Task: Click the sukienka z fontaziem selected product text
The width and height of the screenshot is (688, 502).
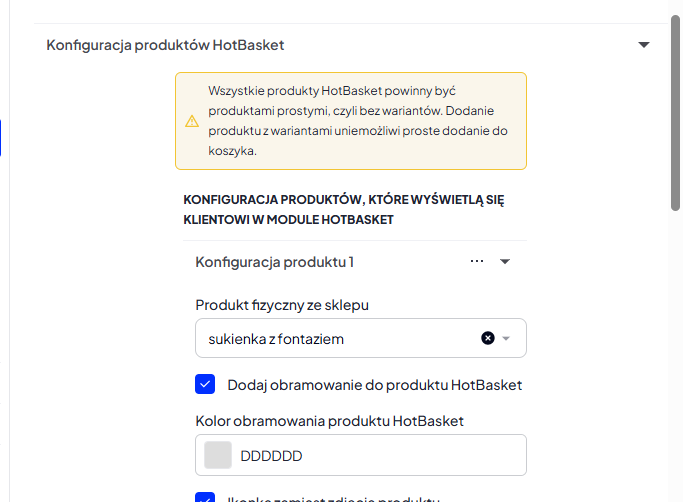Action: (x=276, y=339)
